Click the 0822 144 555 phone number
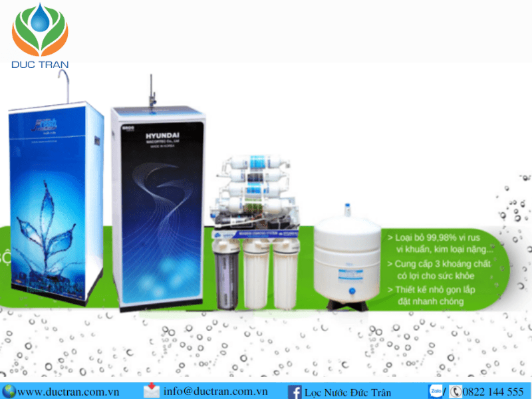Image resolution: width=532 pixels, height=399 pixels. pos(493,392)
